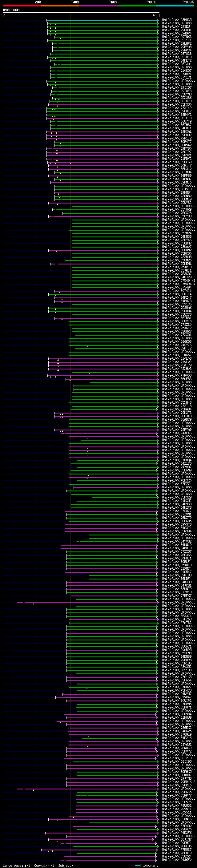197x868 pixels.
Task: Click the white query sequence bar
Action: tap(81, 12)
